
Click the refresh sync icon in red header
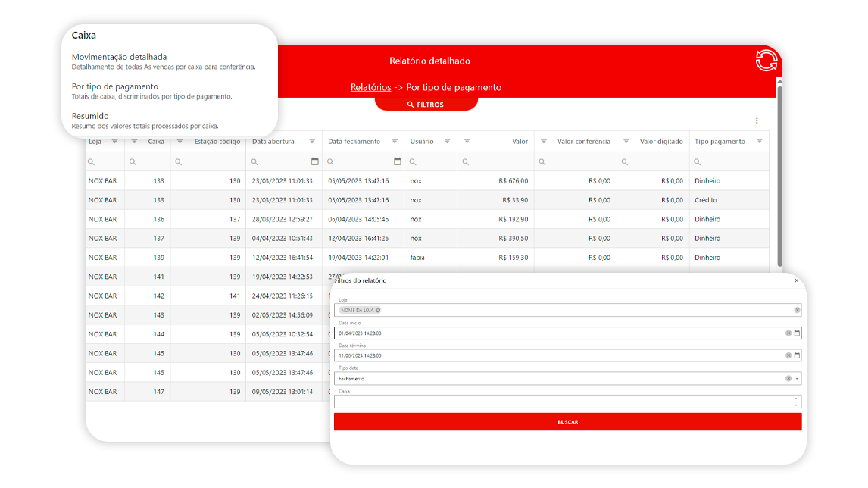pos(767,61)
